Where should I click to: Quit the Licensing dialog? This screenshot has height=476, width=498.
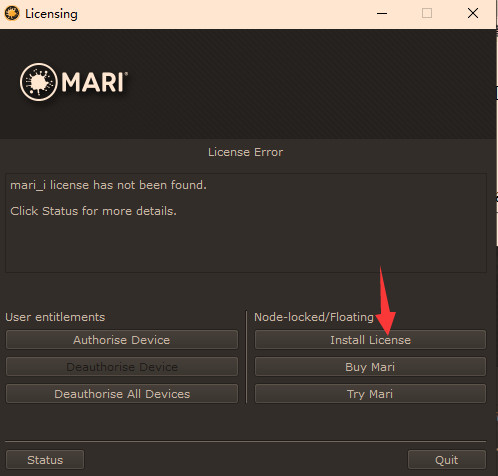[x=447, y=460]
